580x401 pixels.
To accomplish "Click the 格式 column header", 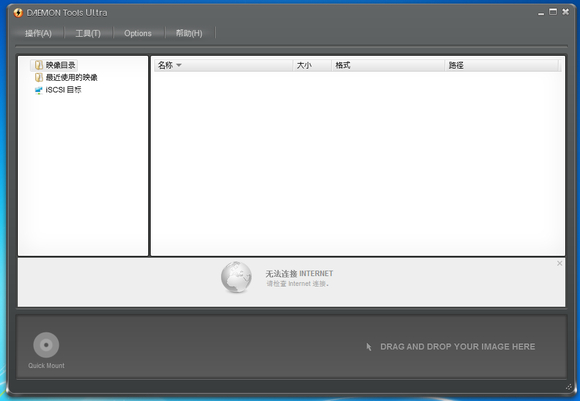I will tap(388, 65).
